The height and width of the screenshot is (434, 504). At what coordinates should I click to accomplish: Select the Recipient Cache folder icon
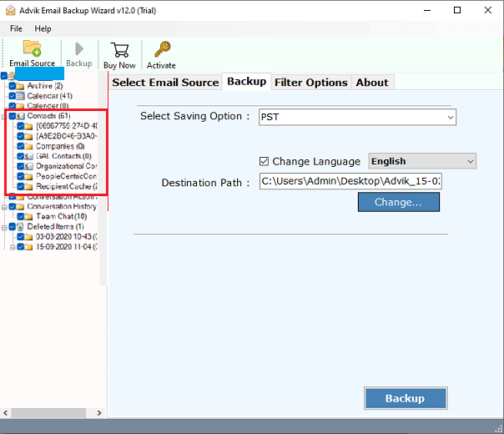click(x=28, y=187)
